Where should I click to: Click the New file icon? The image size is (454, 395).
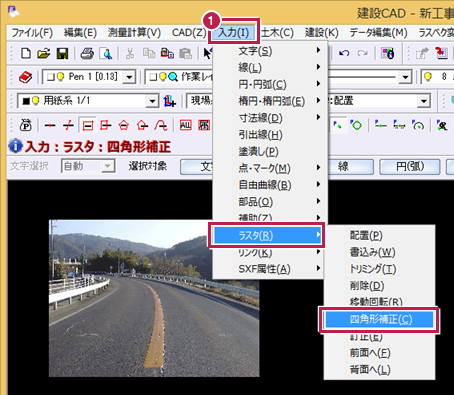point(26,53)
